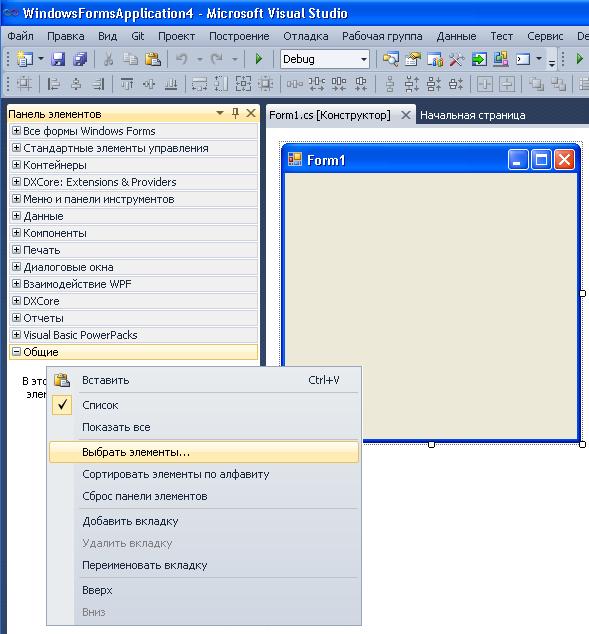Click the Align to Grid layout icon
Screen dimensions: 589x634
click(x=24, y=84)
